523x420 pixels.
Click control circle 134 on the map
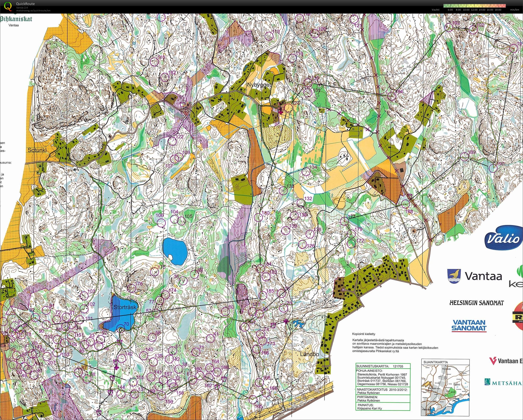tap(306, 172)
